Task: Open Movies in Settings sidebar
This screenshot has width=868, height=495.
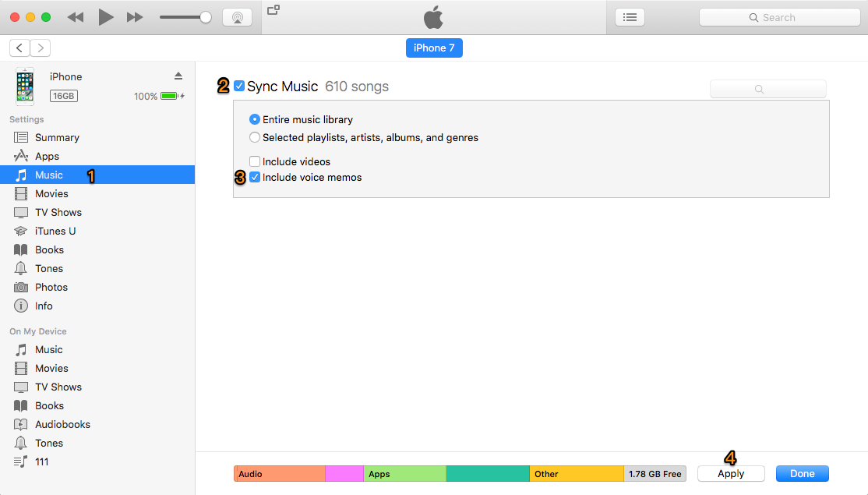Action: coord(97,194)
